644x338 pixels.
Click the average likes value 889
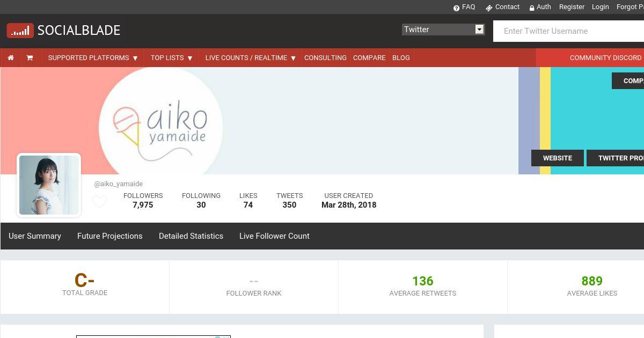pyautogui.click(x=592, y=281)
